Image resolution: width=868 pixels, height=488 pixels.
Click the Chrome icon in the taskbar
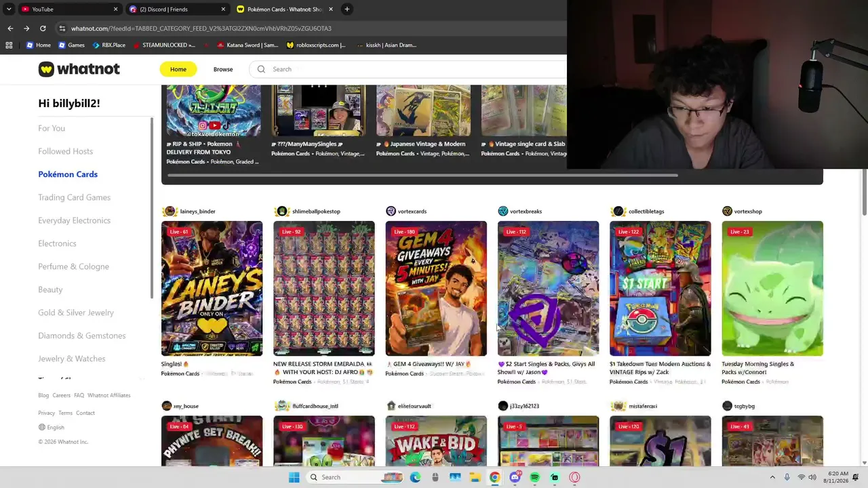[495, 477]
